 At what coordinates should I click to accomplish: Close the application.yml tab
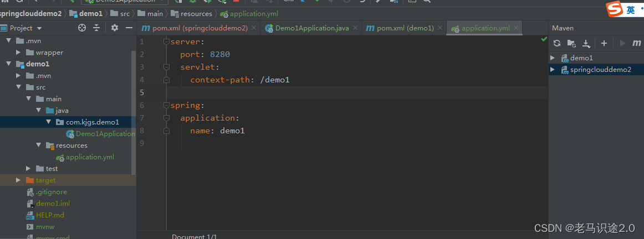[x=515, y=28]
